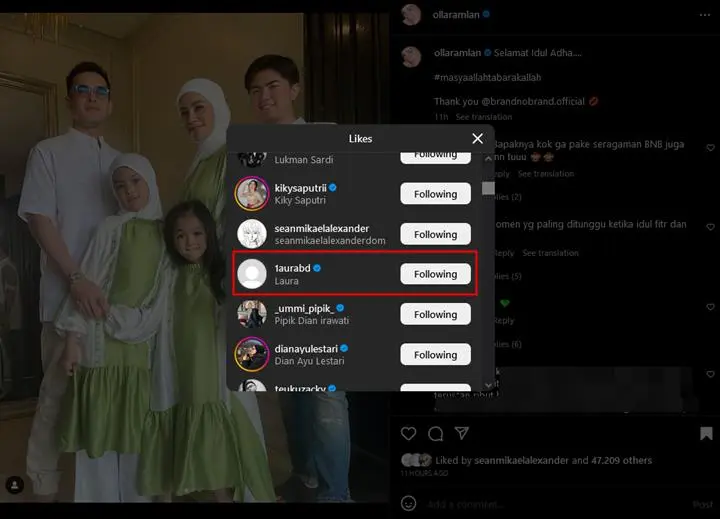The width and height of the screenshot is (720, 519).
Task: Open seanmikaelalexander avatar in Likes list
Action: (x=252, y=234)
